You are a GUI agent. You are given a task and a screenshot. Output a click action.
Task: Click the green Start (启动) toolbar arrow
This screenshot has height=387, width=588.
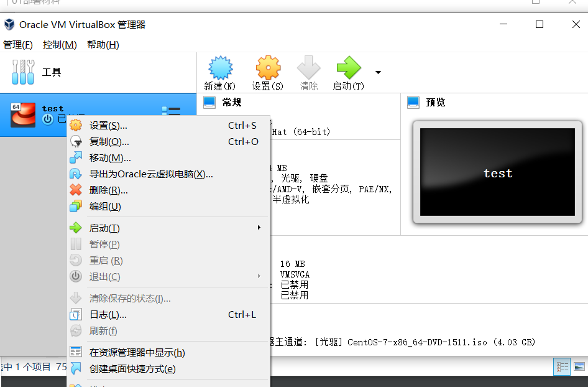(x=348, y=68)
